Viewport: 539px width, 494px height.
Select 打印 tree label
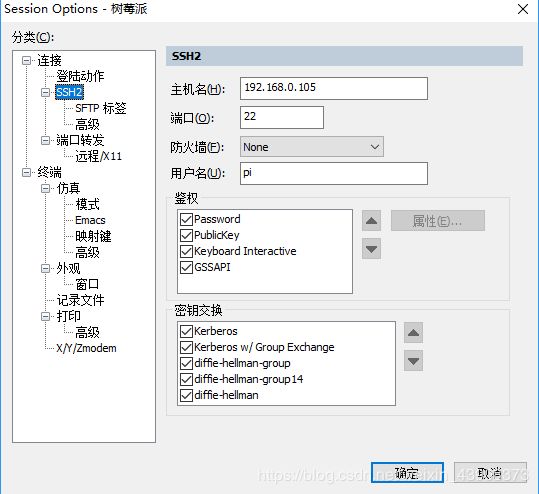(x=68, y=316)
